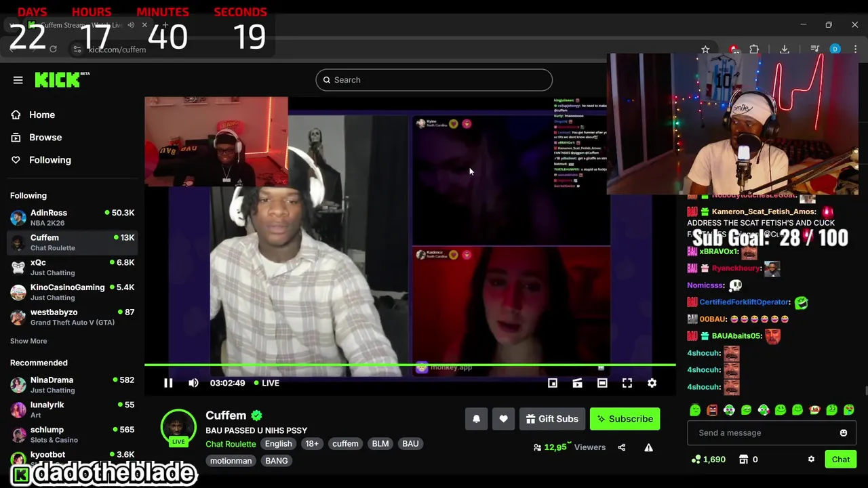Screen dimensions: 868x488
Task: Click the 18+ tag
Action: [x=312, y=444]
